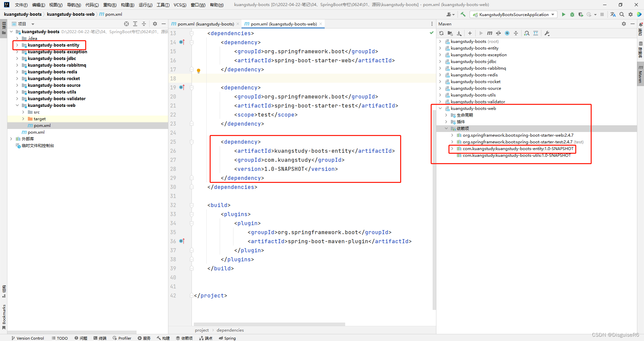The image size is (644, 341).
Task: Toggle Bookmarks tool window side tab
Action: [4, 317]
